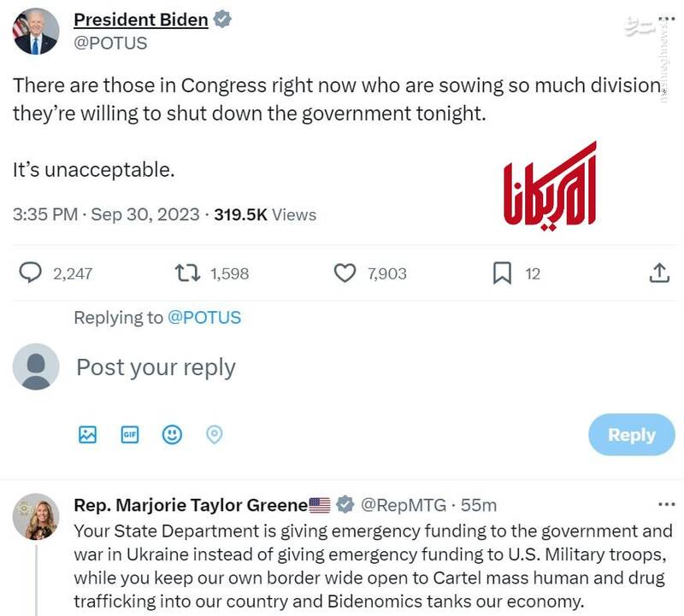Image resolution: width=684 pixels, height=616 pixels.
Task: Bookmark this post
Action: tap(502, 273)
